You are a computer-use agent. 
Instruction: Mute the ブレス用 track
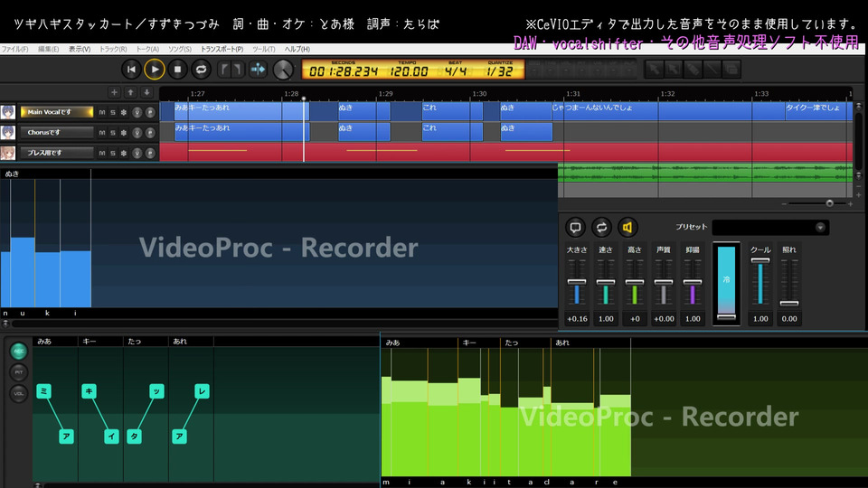tap(102, 154)
